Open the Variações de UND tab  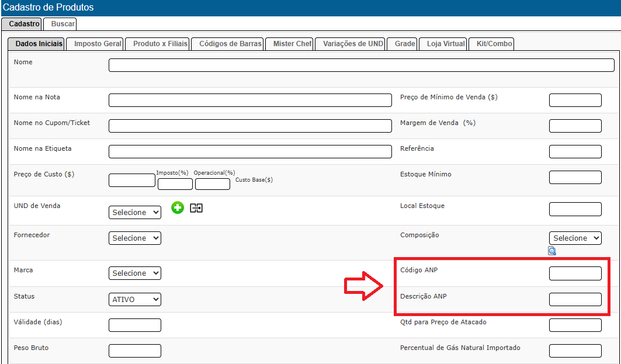click(353, 44)
